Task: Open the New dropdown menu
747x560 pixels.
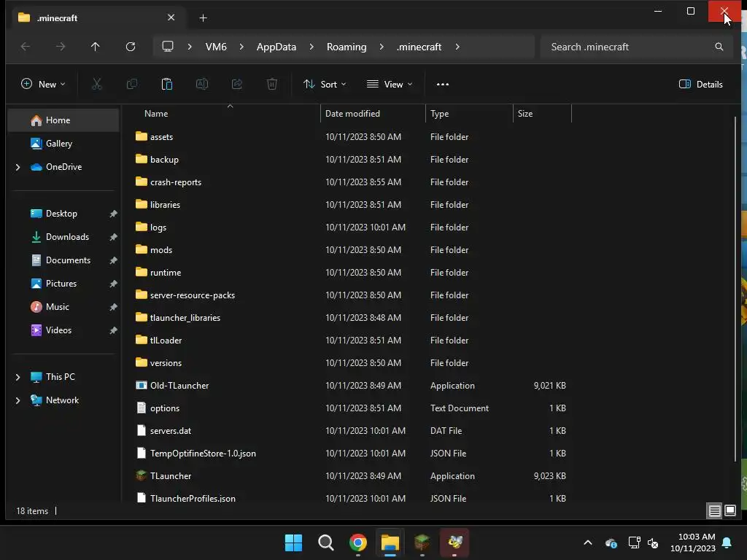Action: (x=43, y=85)
